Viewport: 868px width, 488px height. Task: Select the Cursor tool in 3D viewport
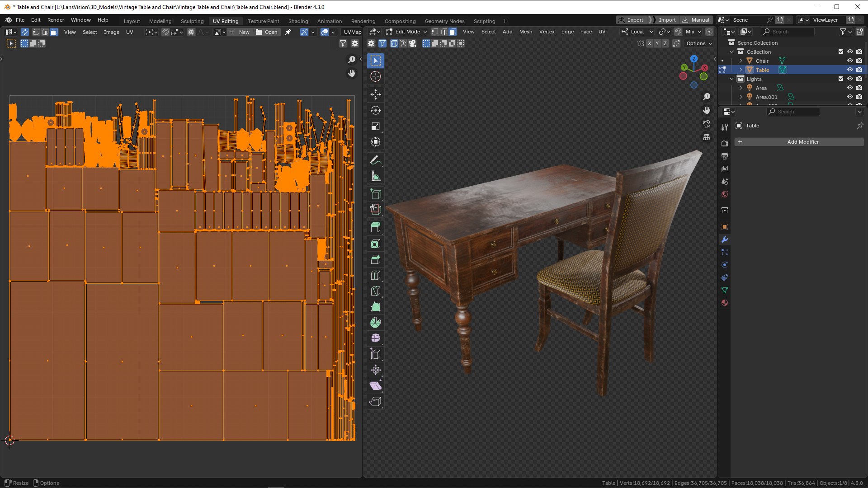pos(375,76)
